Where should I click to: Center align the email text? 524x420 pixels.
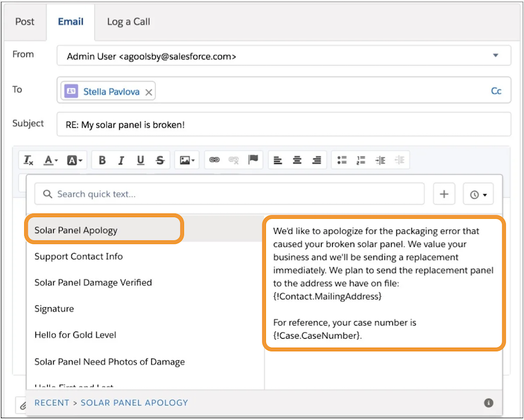point(297,161)
